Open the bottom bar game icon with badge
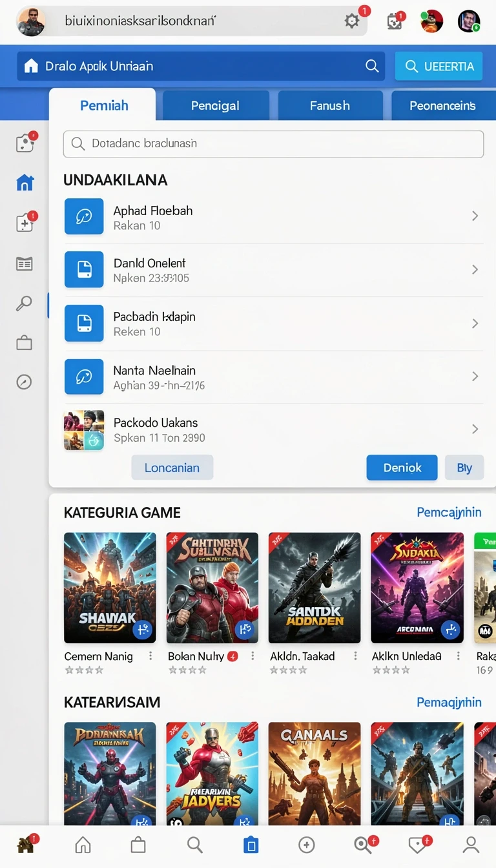Viewport: 496px width, 868px height. 26,843
